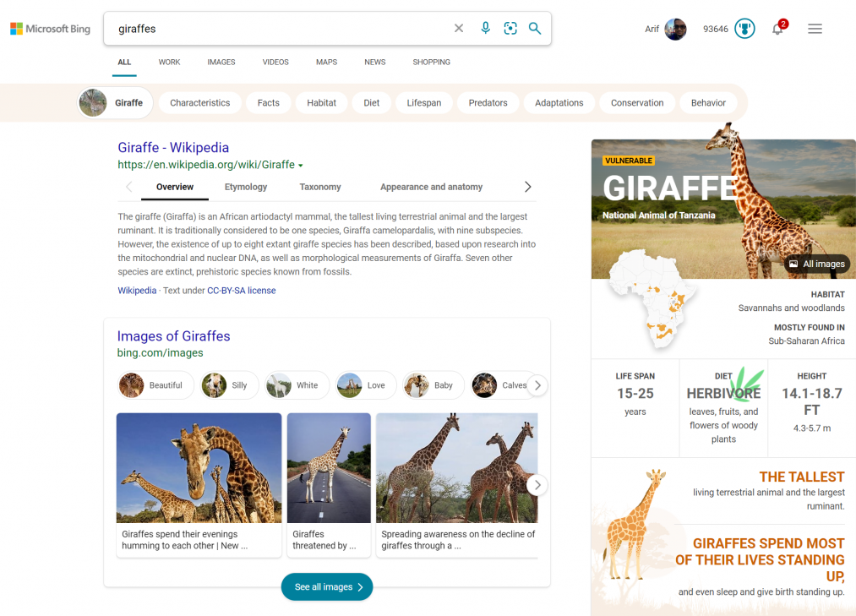Switch to the WORK search tab
This screenshot has height=616, width=856.
point(169,63)
